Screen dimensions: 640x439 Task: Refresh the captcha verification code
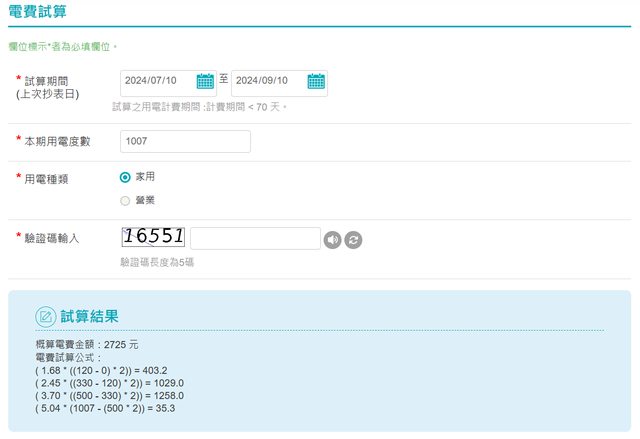pos(353,240)
